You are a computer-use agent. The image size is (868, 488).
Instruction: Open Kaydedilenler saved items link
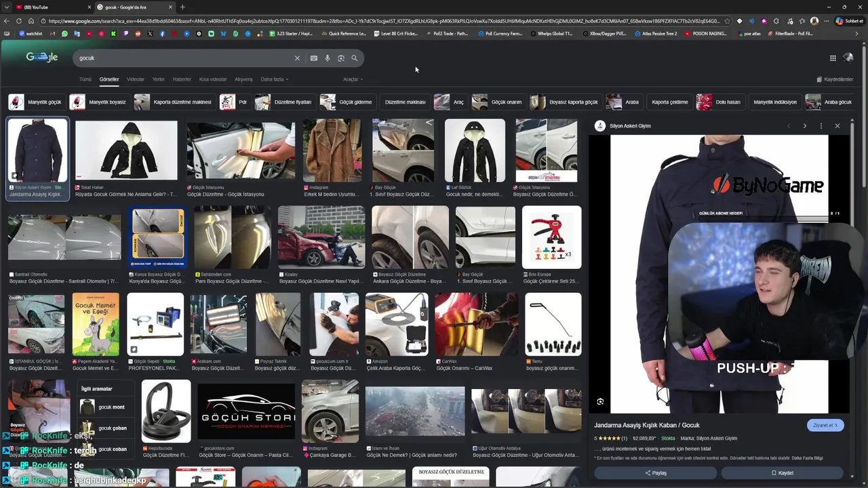(x=835, y=79)
